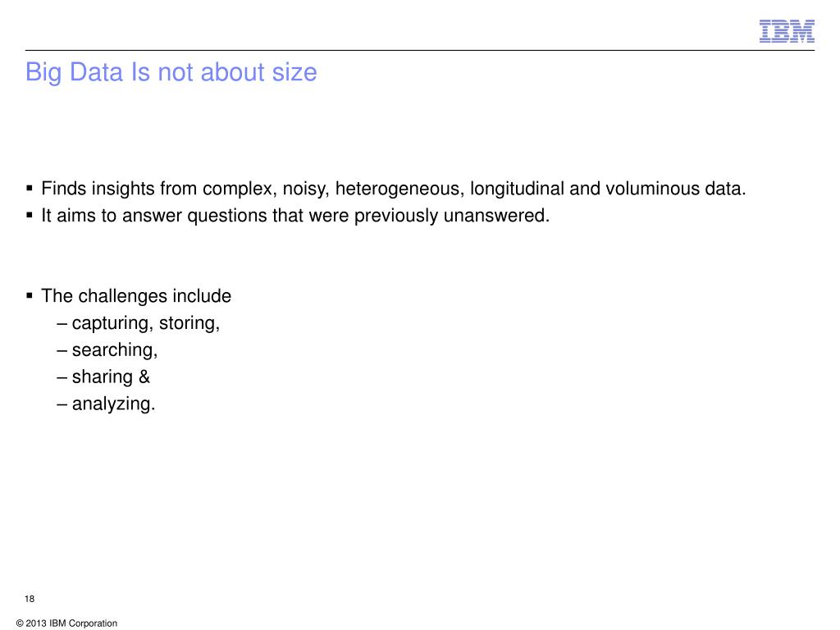The image size is (840, 630).
Task: Click the 'It aims to answer questions' line
Action: pyautogui.click(x=295, y=216)
